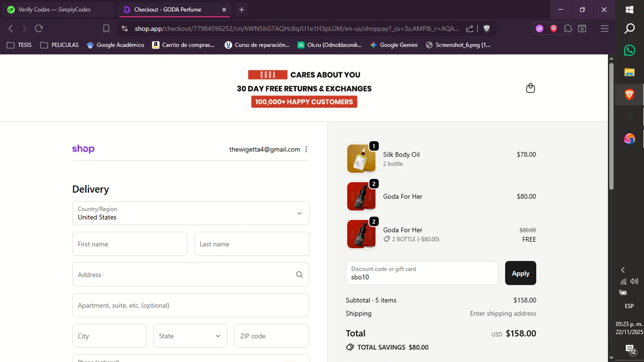Open the TESIS bookmark folder
Image resolution: width=644 pixels, height=362 pixels.
pos(19,45)
